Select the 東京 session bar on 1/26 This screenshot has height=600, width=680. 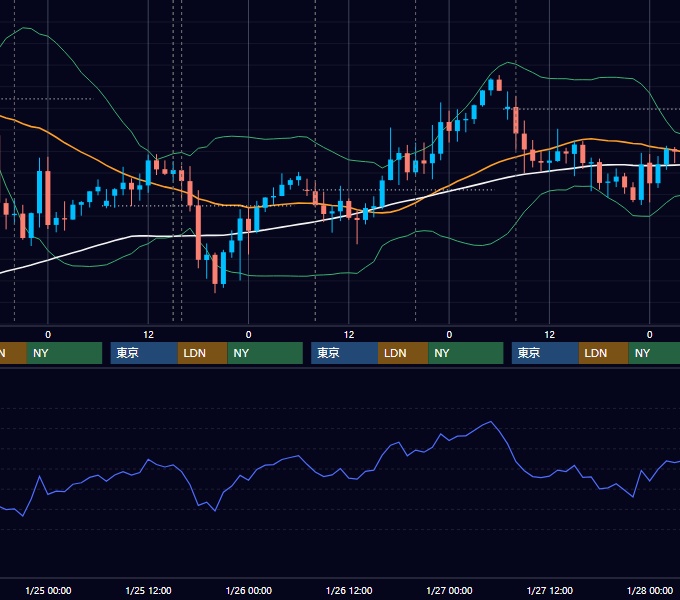point(344,353)
